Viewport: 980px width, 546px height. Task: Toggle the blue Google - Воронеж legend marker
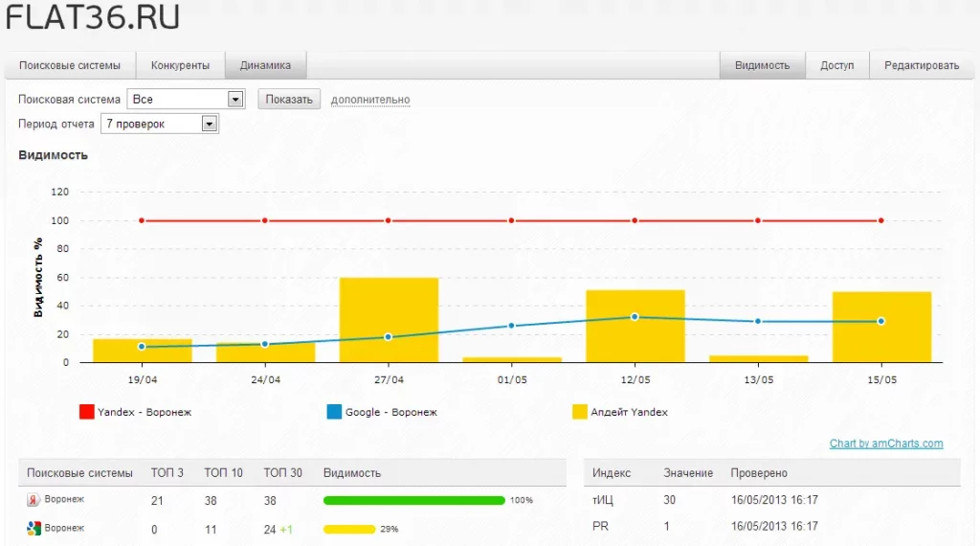pos(334,412)
